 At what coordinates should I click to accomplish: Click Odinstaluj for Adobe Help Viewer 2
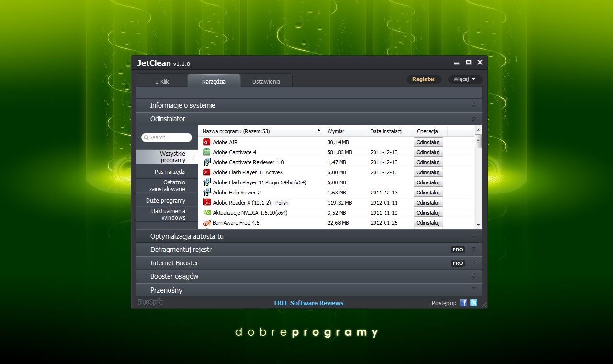[428, 193]
